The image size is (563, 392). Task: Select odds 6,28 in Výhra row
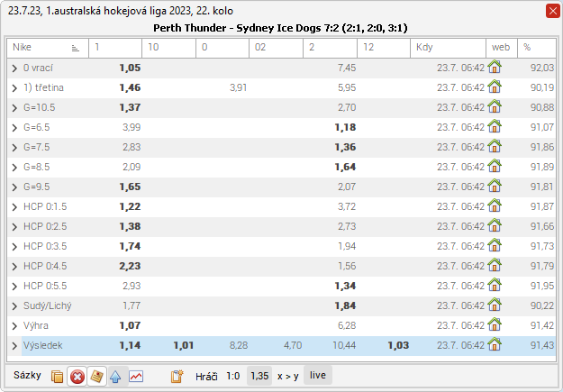click(x=347, y=325)
